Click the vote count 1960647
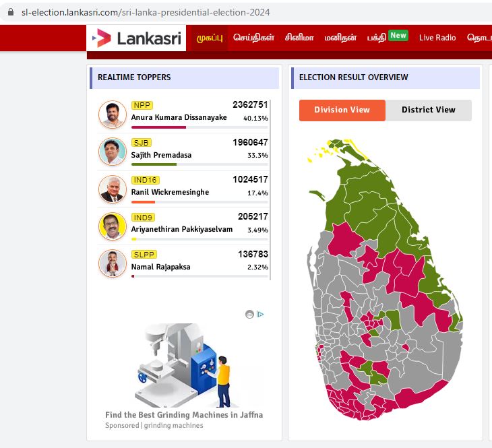 point(251,142)
